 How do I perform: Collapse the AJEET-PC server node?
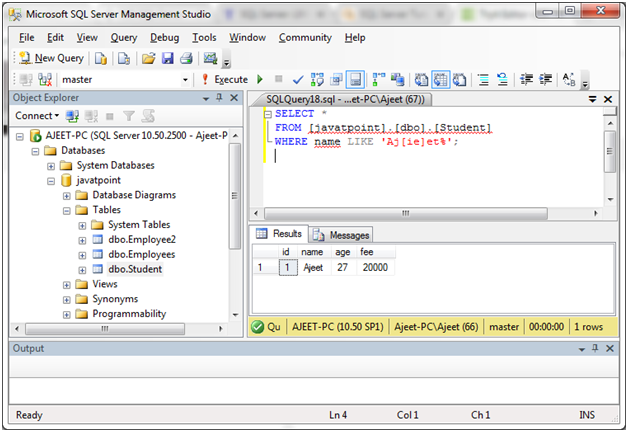20,137
